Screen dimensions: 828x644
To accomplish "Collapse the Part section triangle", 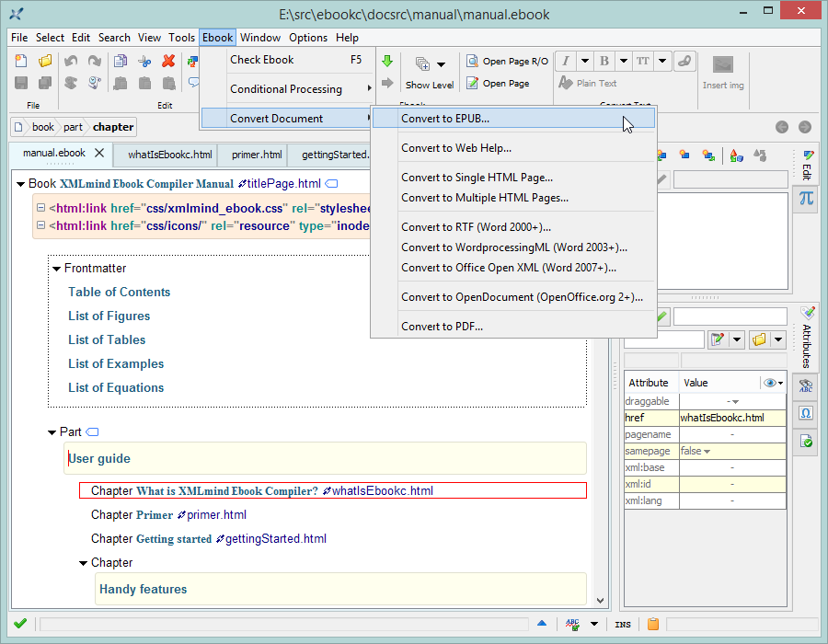I will [52, 432].
